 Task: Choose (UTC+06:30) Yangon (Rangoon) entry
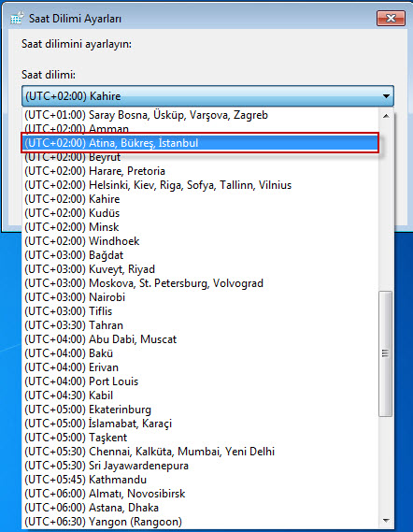tap(200, 522)
